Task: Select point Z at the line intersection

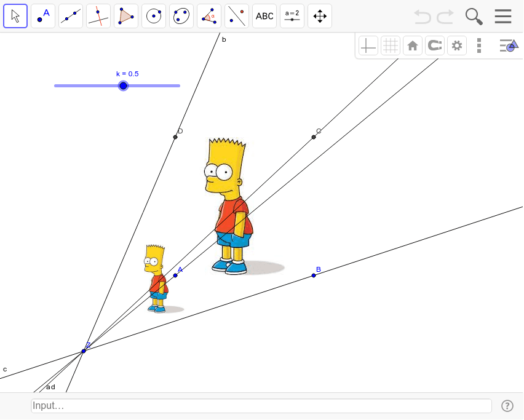Action: click(84, 351)
